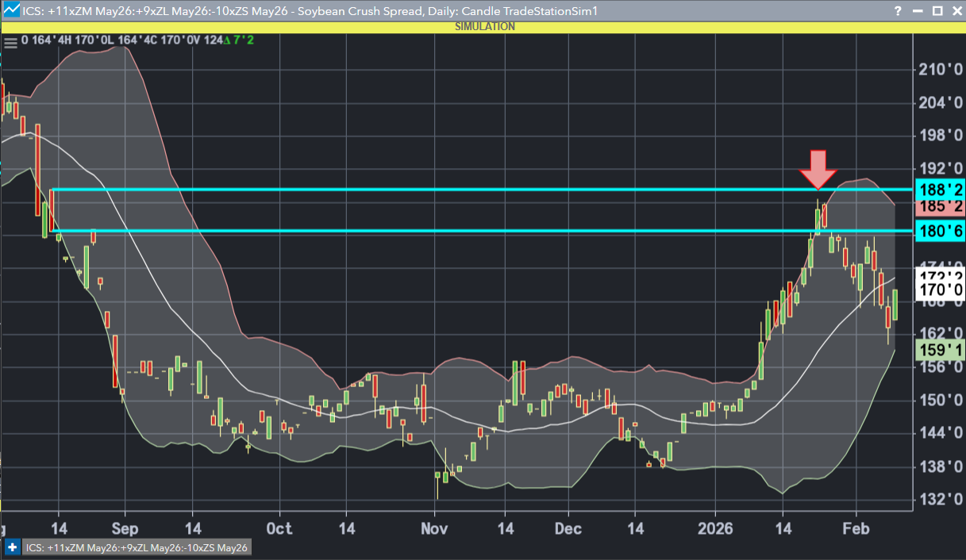
Task: Click the red down arrow marker
Action: pyautogui.click(x=818, y=169)
